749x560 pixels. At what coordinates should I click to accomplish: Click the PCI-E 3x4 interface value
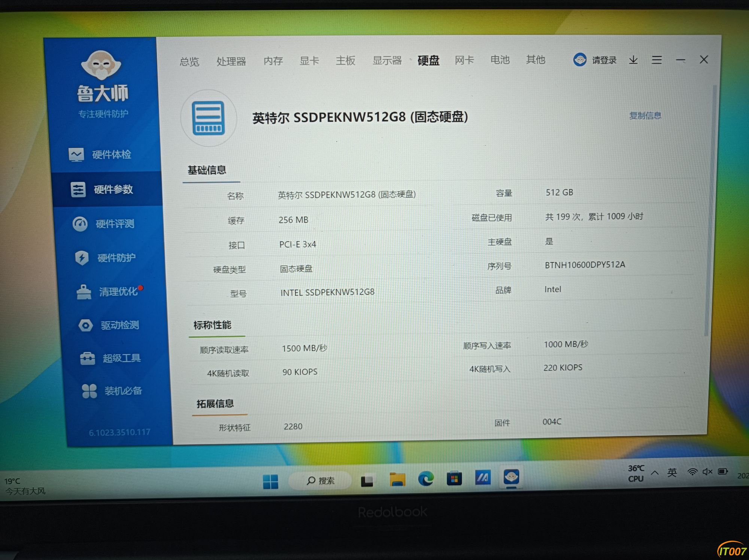pyautogui.click(x=298, y=244)
